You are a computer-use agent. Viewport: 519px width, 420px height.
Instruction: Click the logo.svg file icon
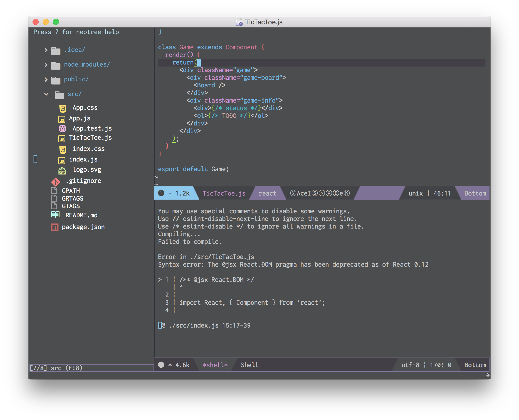click(62, 170)
